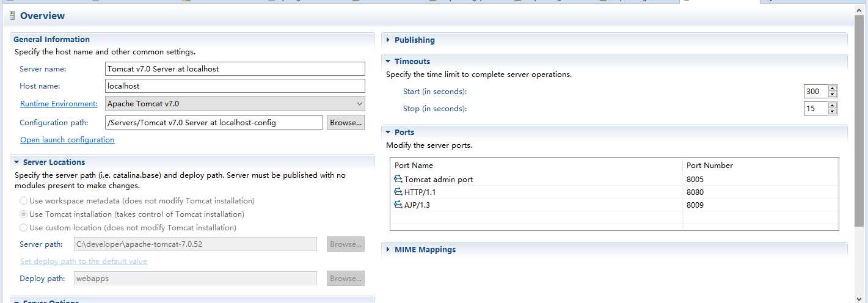Increase the Stop timeout seconds
This screenshot has height=303, width=868.
833,105
